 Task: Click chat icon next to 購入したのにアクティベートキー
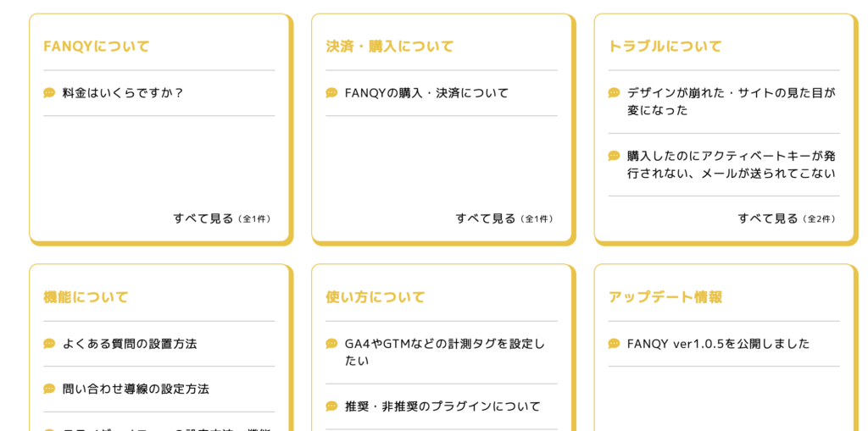[614, 156]
